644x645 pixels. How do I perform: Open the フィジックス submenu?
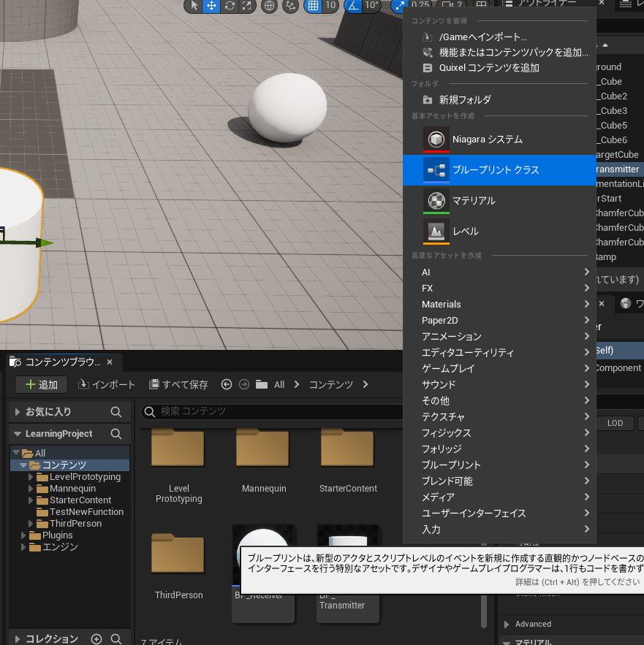tap(499, 432)
